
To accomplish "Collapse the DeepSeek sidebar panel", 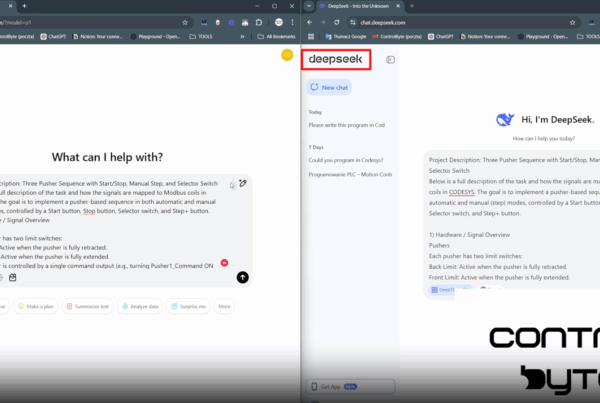I will pyautogui.click(x=390, y=60).
